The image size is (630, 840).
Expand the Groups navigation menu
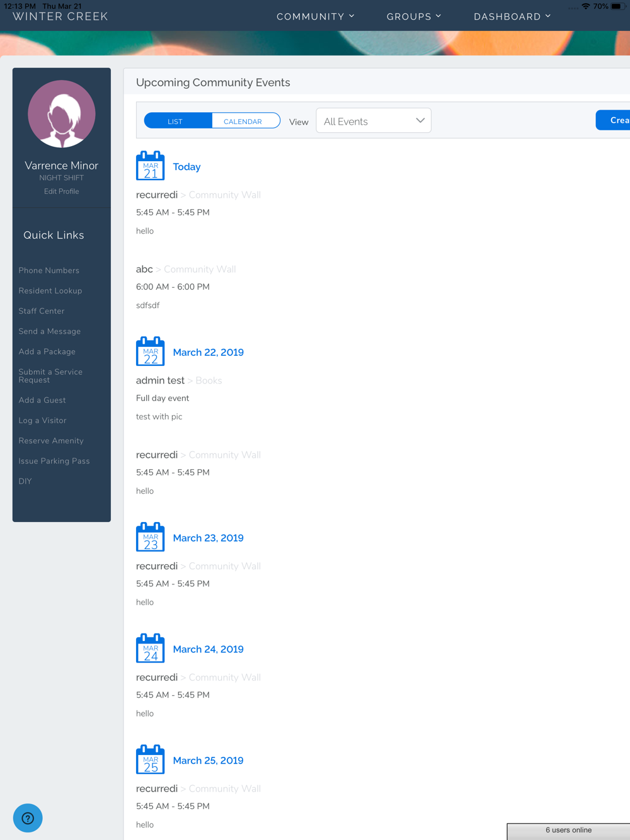point(413,16)
